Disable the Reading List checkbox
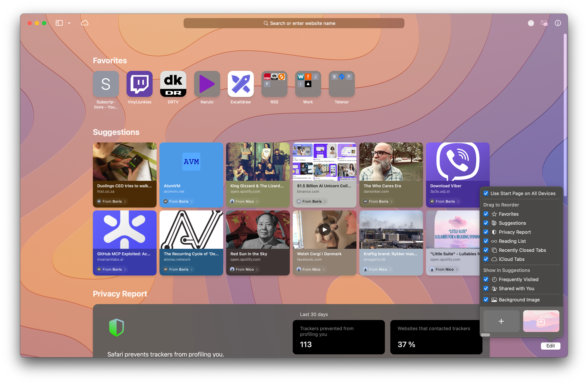The width and height of the screenshot is (588, 384). (486, 241)
